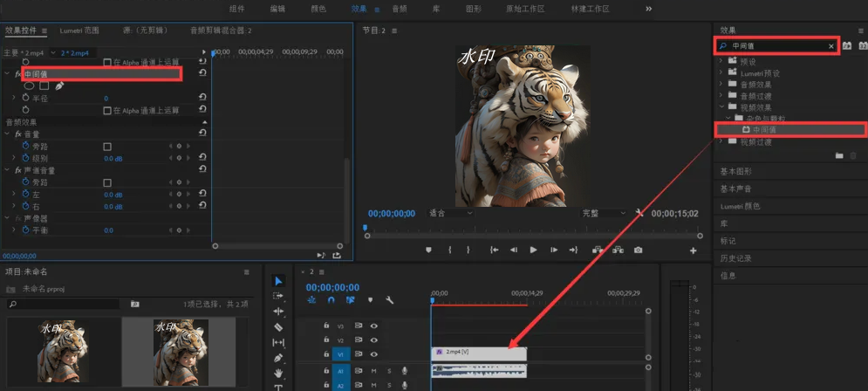Screen dimensions: 868x391
Task: Mark In point in program monitor
Action: (x=449, y=250)
